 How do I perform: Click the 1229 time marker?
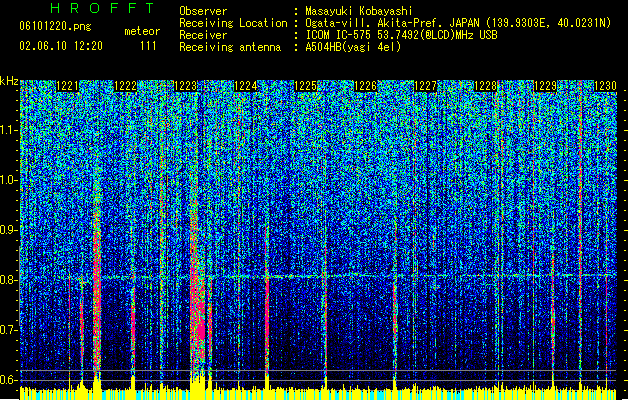tap(545, 86)
